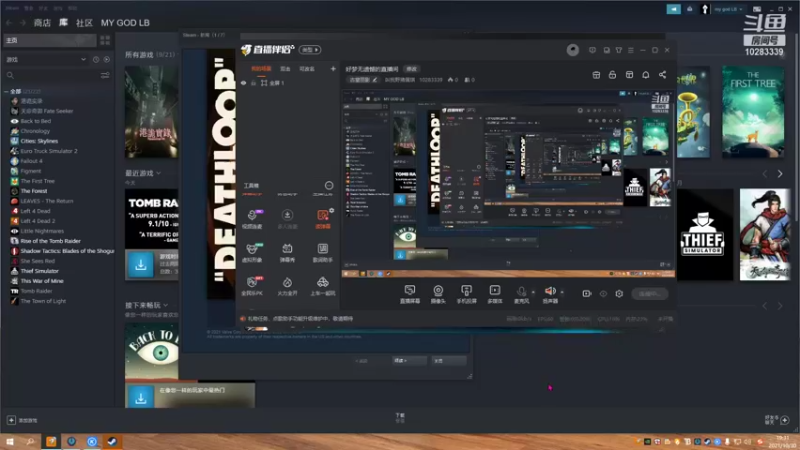Add a screen capture source
Screen dimensions: 800x450
[x=410, y=294]
